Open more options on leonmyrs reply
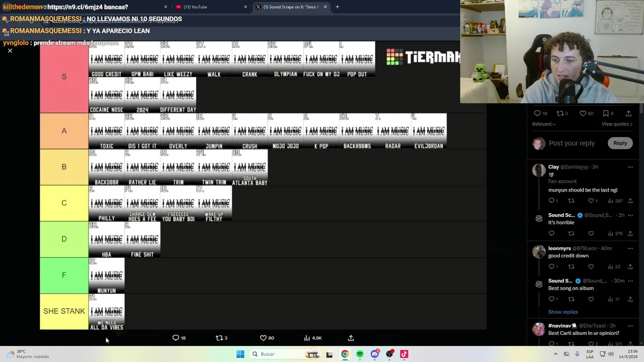Image resolution: width=644 pixels, height=362 pixels. coord(630,248)
